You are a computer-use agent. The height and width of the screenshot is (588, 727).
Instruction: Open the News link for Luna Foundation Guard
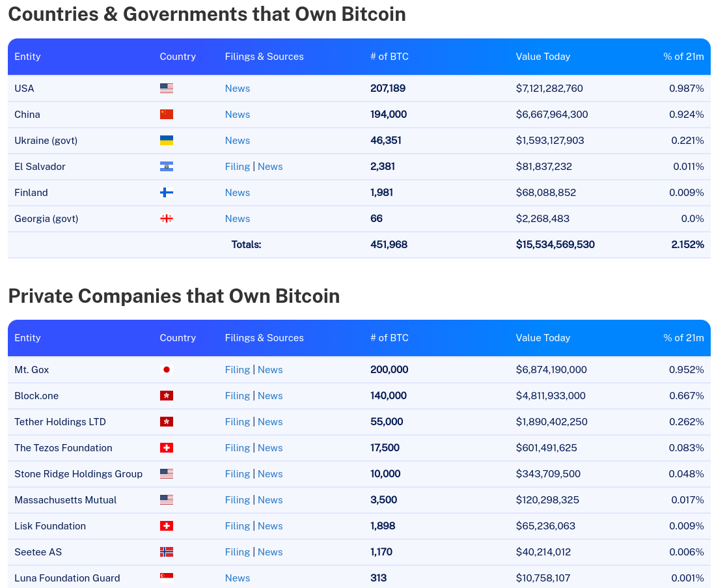(238, 578)
